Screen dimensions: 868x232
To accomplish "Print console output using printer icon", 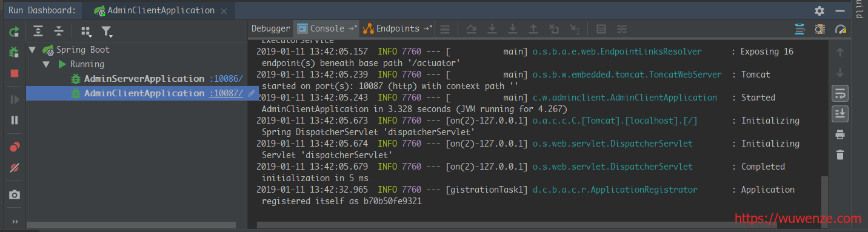I will 840,134.
